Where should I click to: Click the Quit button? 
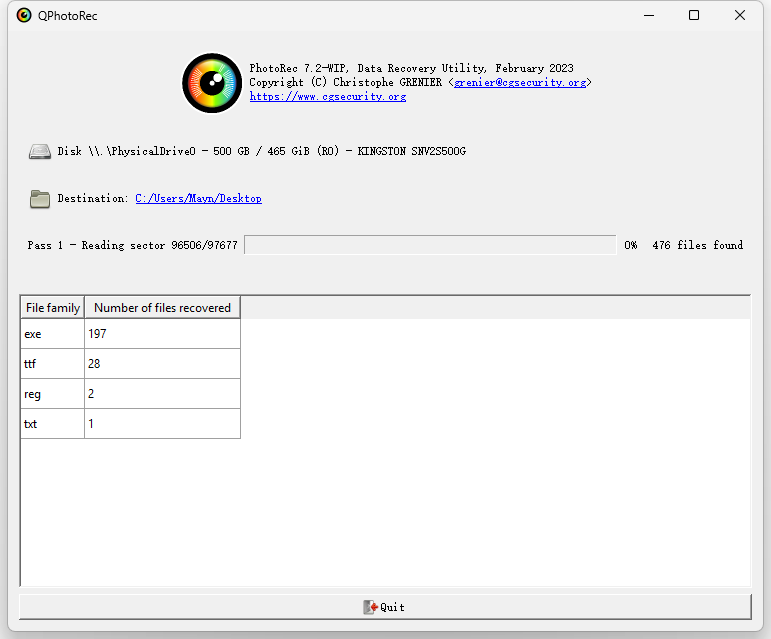tap(385, 607)
